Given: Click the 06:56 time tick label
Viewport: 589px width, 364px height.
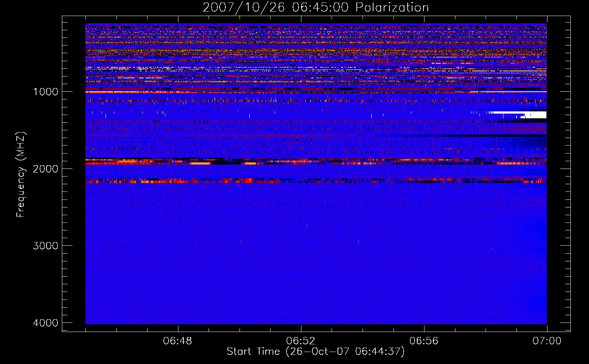Looking at the screenshot, I should pos(424,341).
